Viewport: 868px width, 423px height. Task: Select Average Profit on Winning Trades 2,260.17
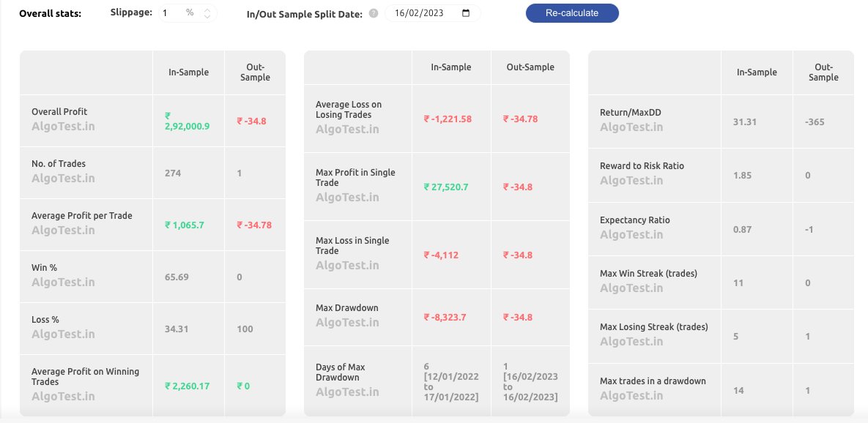[187, 386]
